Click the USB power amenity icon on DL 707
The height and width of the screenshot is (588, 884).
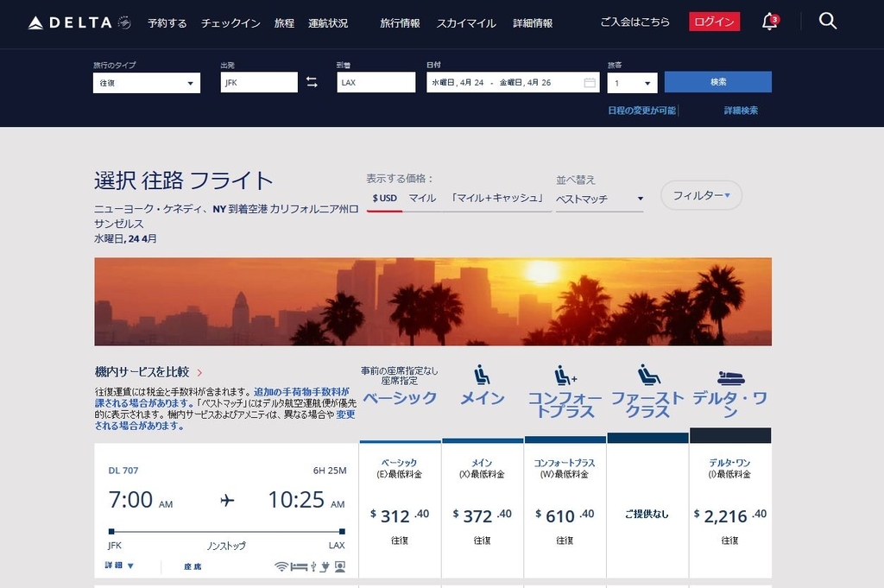click(x=313, y=566)
